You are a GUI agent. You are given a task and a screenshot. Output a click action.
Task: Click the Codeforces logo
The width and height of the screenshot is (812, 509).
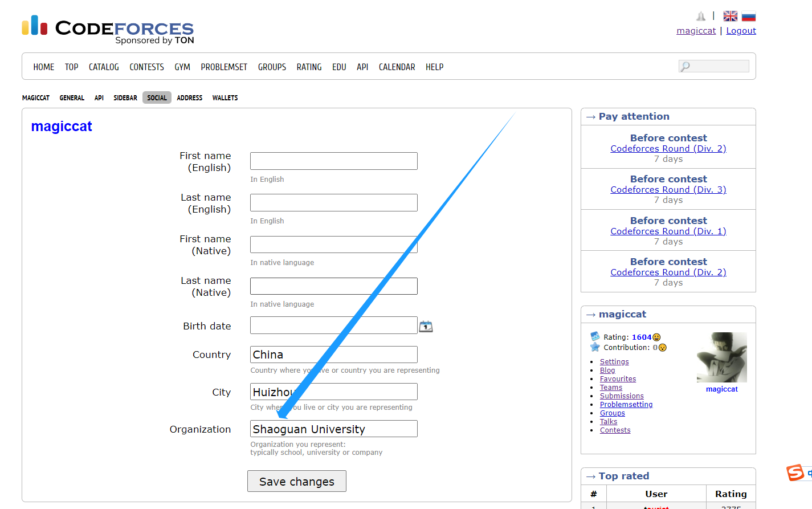pos(108,30)
